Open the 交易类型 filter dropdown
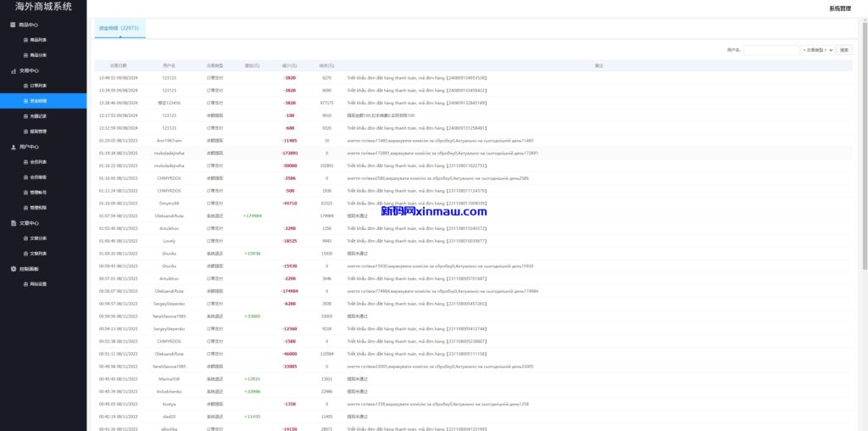This screenshot has width=868, height=431. coord(817,50)
